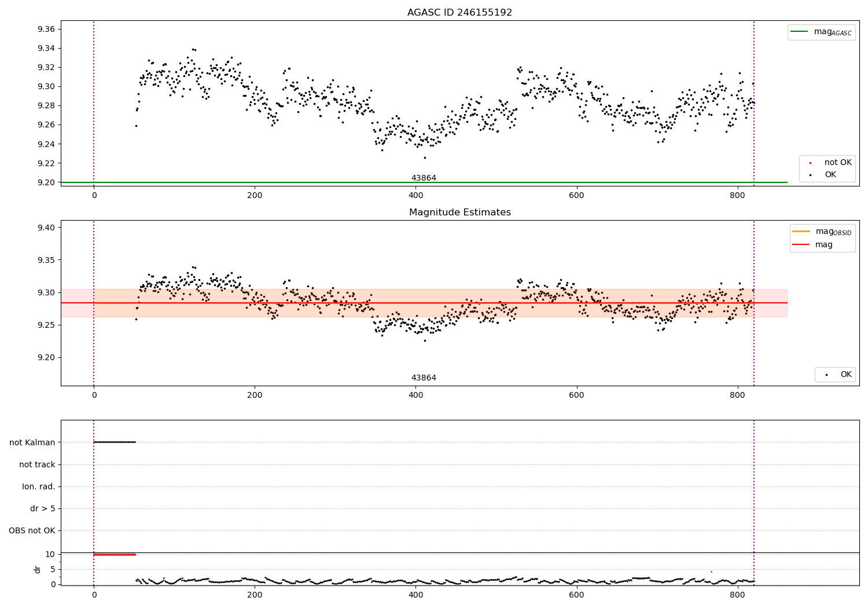This screenshot has width=868, height=608.
Task: Click the 'not track' axis label
Action: coord(37,464)
